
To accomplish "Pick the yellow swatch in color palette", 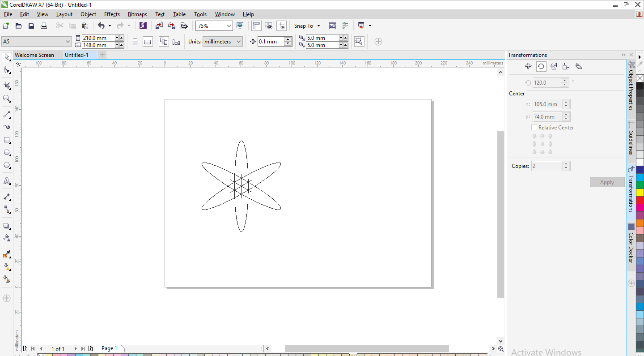I will tap(640, 193).
